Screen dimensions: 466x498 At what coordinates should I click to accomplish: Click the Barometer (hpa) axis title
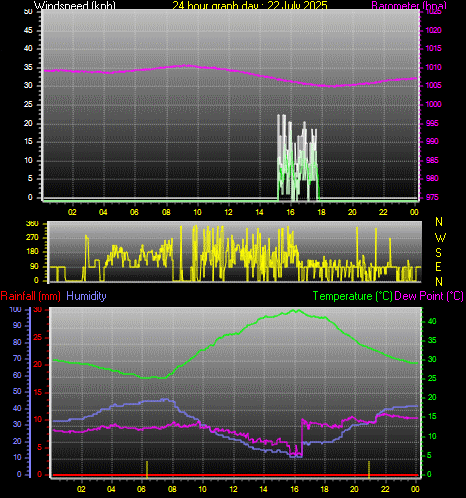(409, 5)
